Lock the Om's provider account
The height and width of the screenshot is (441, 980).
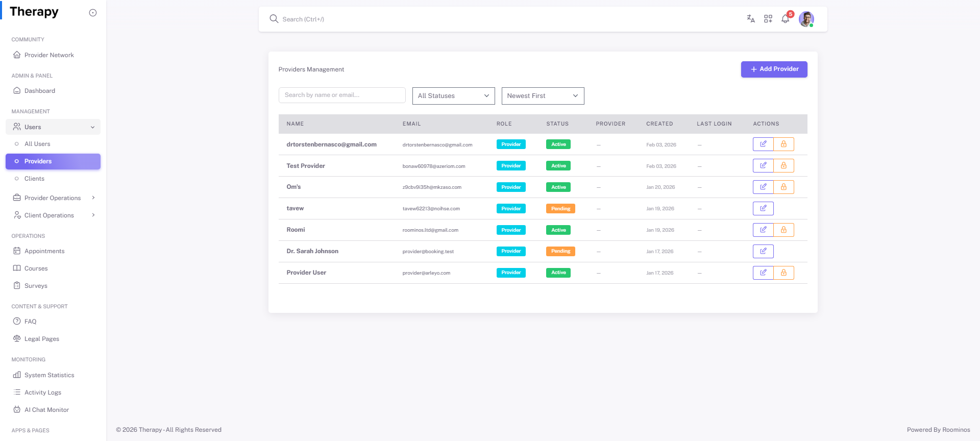click(x=783, y=187)
